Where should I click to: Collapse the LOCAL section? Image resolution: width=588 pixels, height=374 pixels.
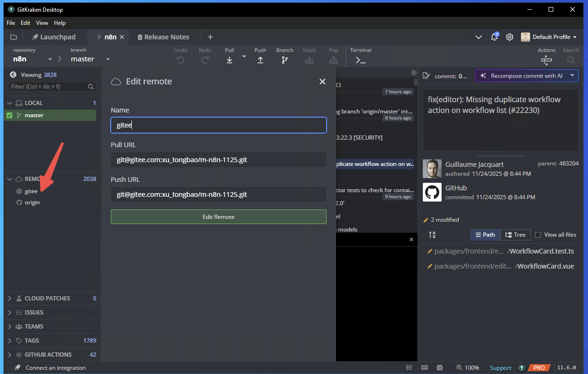pyautogui.click(x=9, y=103)
